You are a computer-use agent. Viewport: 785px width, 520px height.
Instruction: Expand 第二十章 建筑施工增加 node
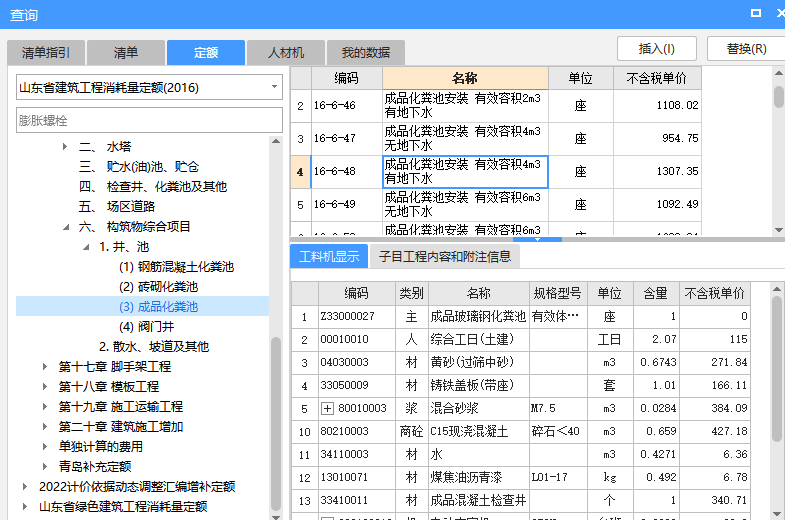click(x=45, y=427)
